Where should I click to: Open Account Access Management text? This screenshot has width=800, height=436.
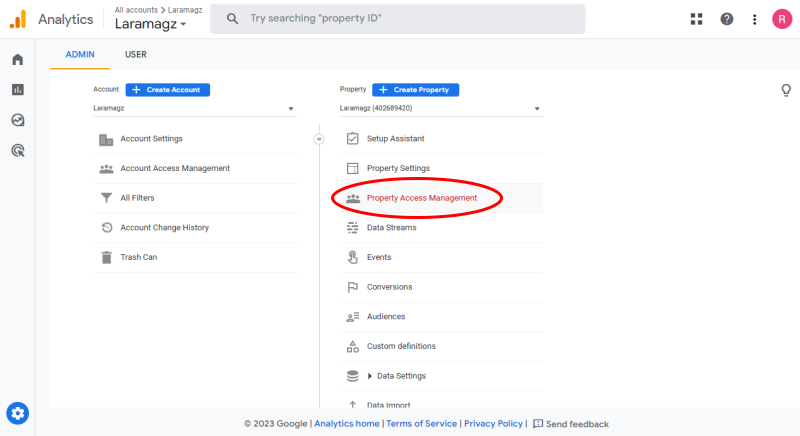[x=175, y=168]
